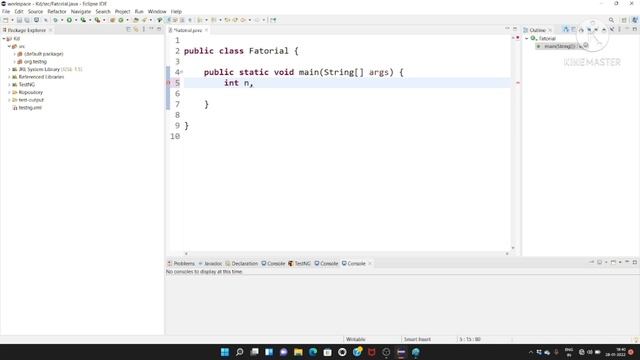This screenshot has width=640, height=360.
Task: Collapse Fatorial class in Outline
Action: tap(527, 38)
